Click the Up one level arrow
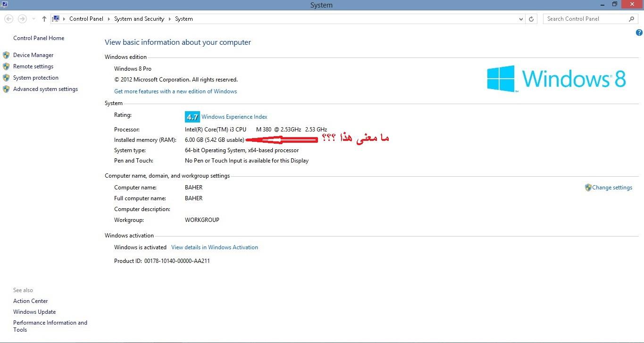644x343 pixels. (x=44, y=19)
